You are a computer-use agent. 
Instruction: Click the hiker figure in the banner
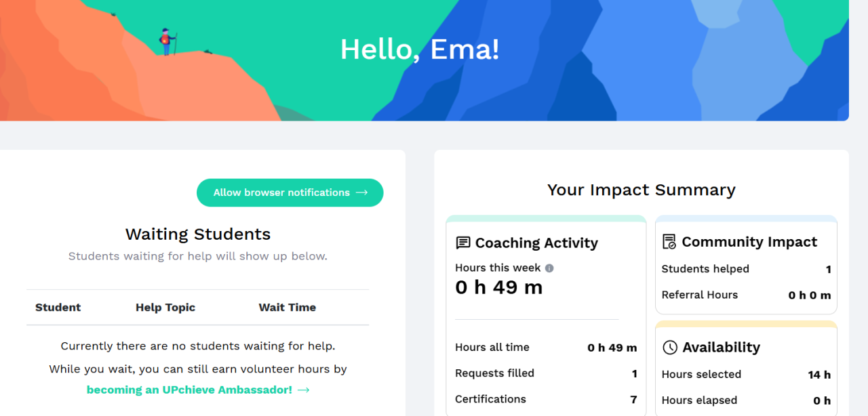coord(167,42)
